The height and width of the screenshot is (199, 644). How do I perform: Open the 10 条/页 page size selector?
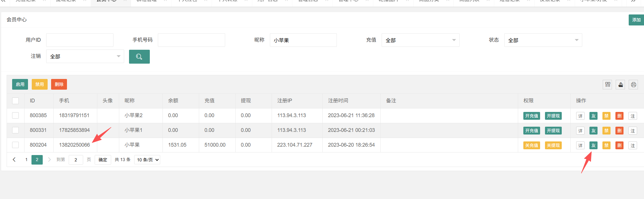coord(147,160)
